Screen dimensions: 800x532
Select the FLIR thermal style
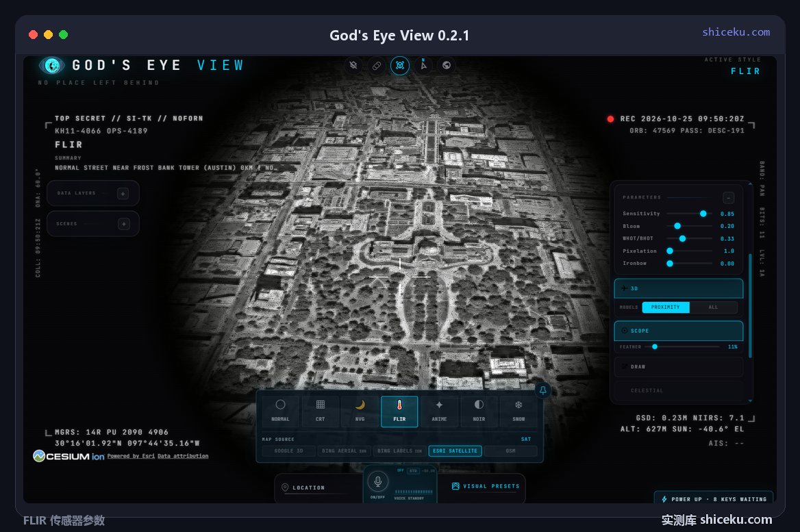[399, 411]
